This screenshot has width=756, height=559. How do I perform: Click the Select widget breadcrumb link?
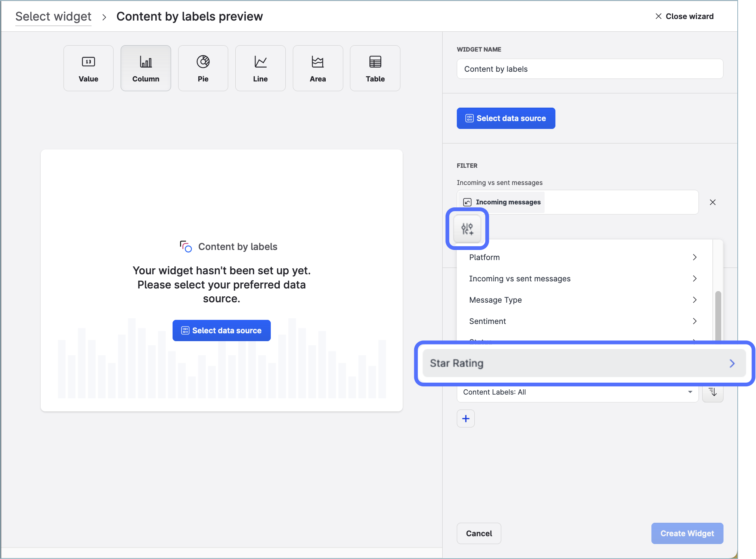coord(53,16)
